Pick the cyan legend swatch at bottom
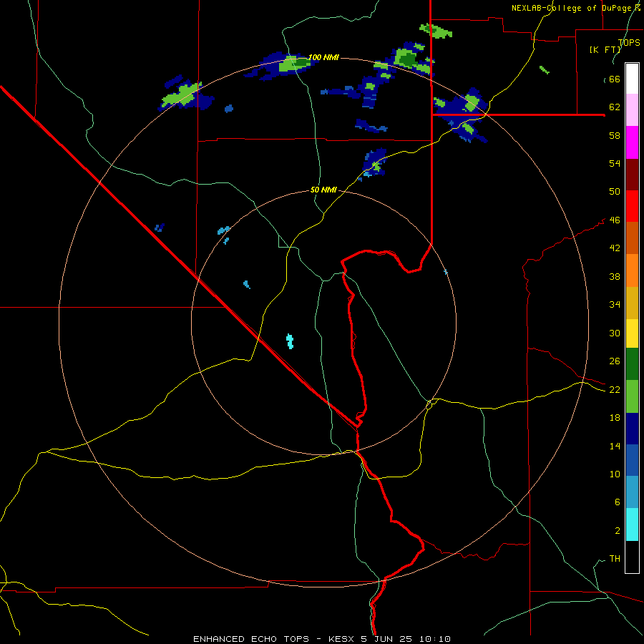 tap(632, 525)
